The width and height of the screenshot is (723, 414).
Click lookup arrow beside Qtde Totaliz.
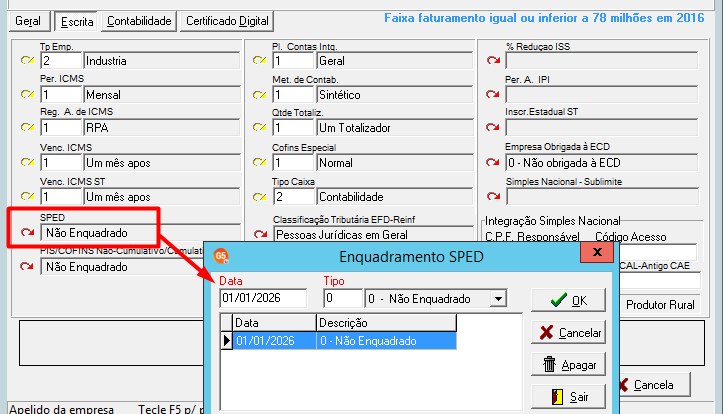click(x=260, y=127)
